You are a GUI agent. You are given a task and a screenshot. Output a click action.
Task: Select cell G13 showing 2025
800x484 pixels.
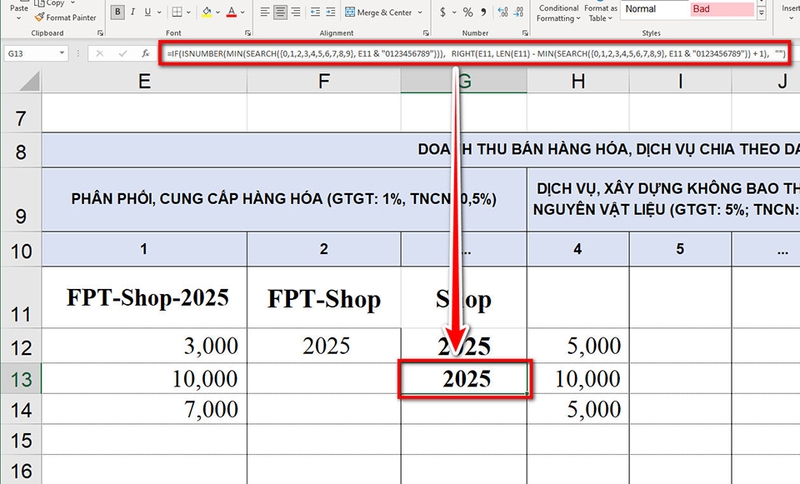point(464,378)
